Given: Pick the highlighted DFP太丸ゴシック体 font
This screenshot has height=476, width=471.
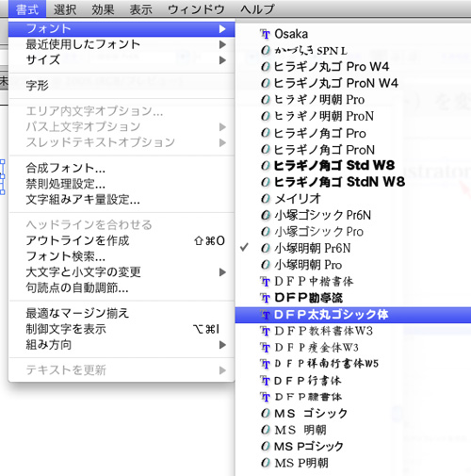Looking at the screenshot, I should point(353,315).
